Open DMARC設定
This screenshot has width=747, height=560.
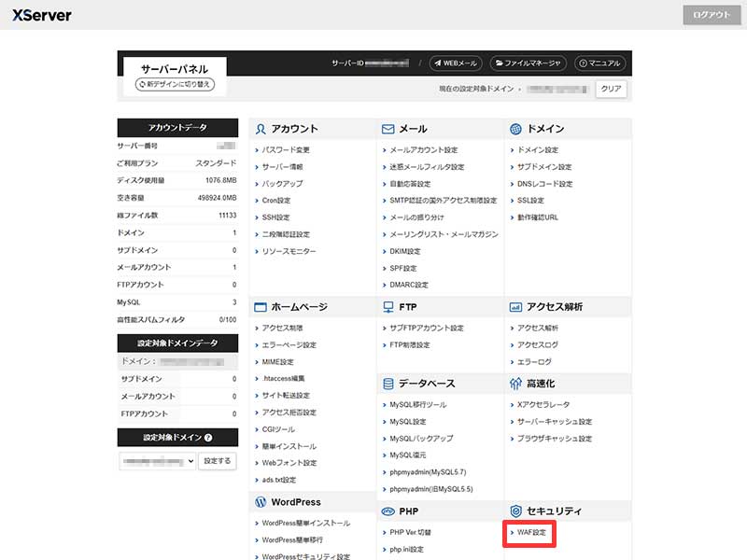click(x=409, y=285)
